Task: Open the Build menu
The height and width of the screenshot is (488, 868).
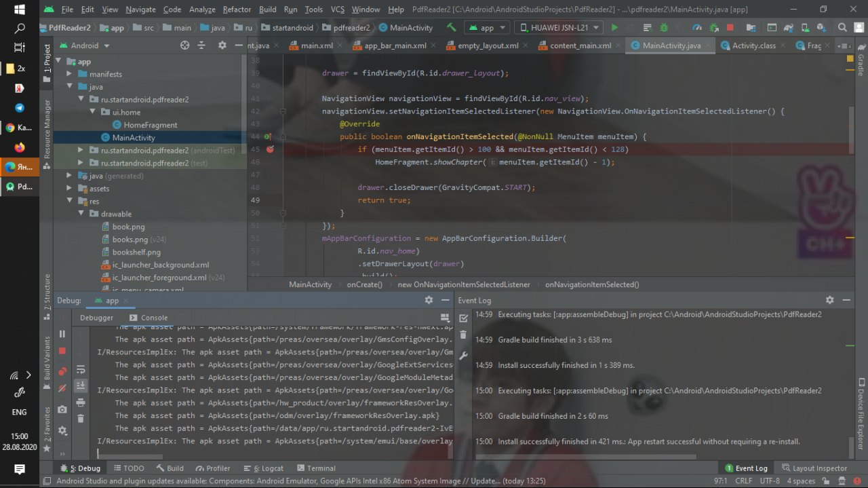Action: point(267,10)
